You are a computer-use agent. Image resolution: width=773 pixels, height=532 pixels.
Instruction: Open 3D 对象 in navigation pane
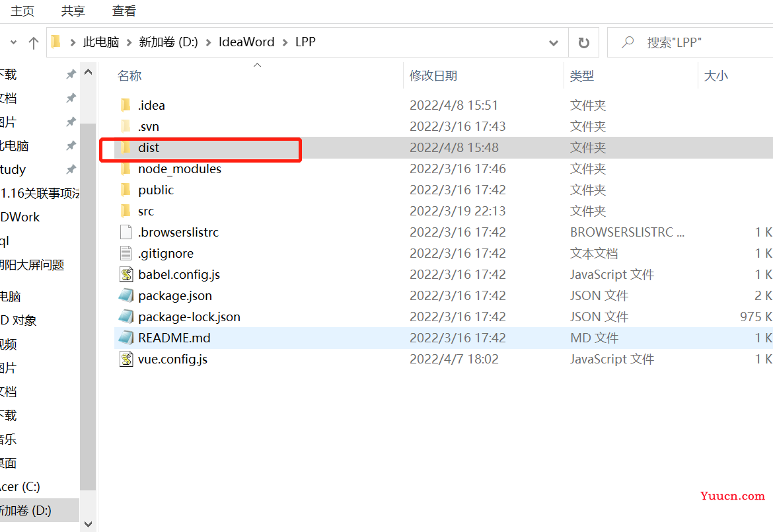coord(18,321)
